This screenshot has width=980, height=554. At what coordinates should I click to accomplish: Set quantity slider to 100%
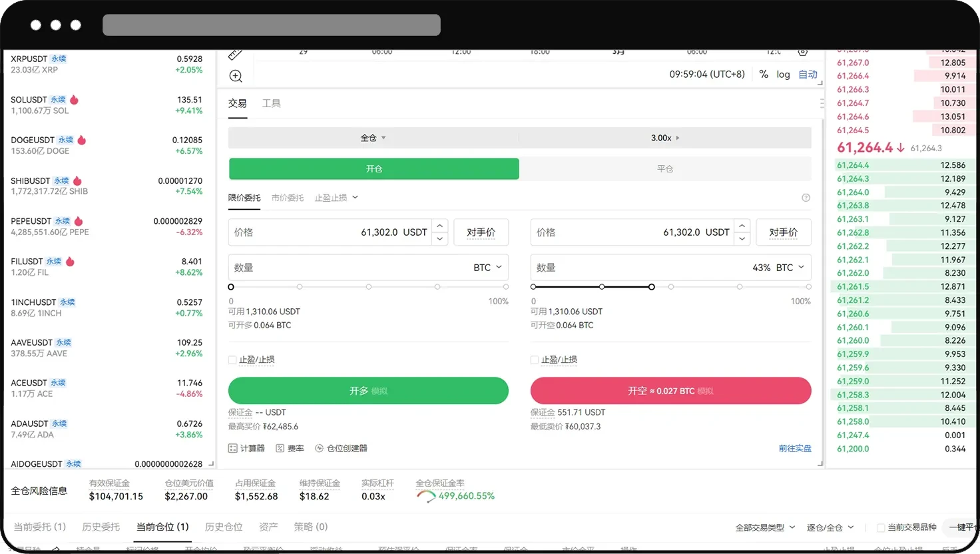click(505, 286)
